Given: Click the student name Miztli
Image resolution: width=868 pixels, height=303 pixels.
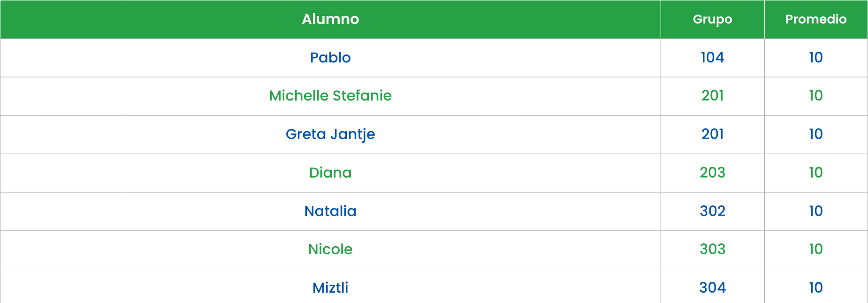Looking at the screenshot, I should coord(330,287).
